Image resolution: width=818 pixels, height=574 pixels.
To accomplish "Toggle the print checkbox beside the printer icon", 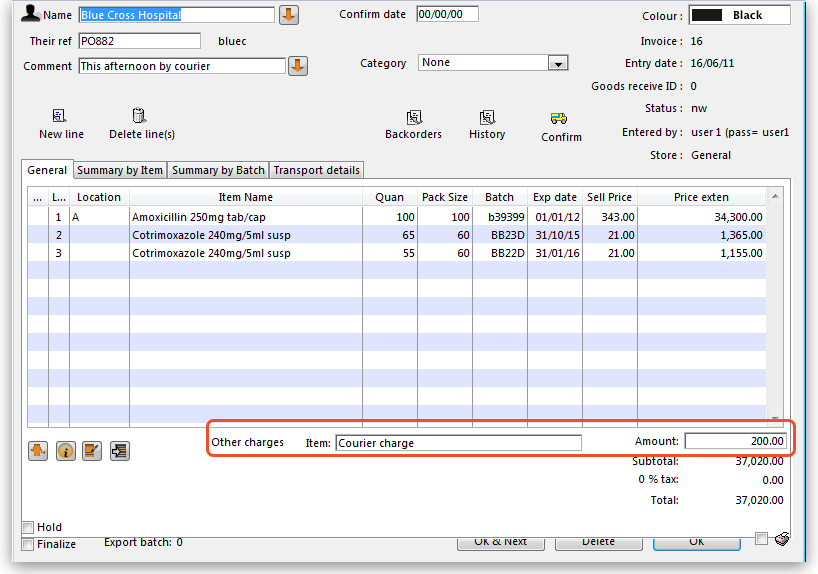I will pos(762,539).
